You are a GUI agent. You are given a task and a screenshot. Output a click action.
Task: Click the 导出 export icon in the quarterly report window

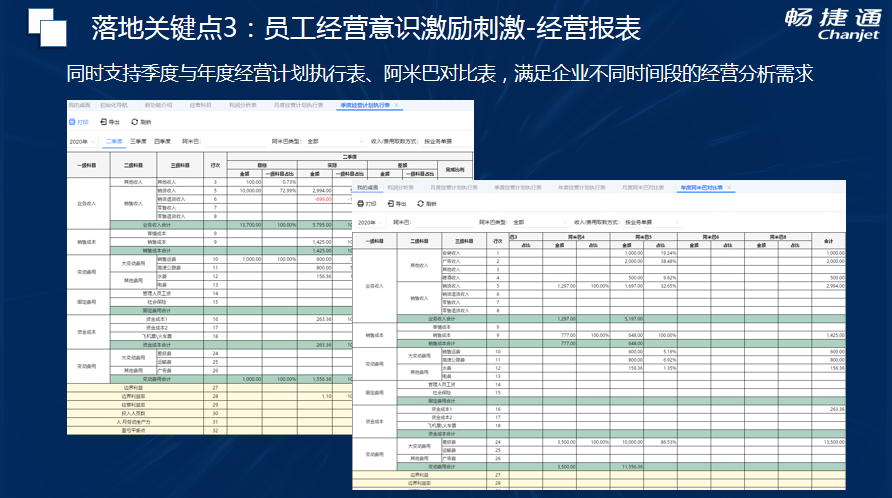tap(104, 122)
